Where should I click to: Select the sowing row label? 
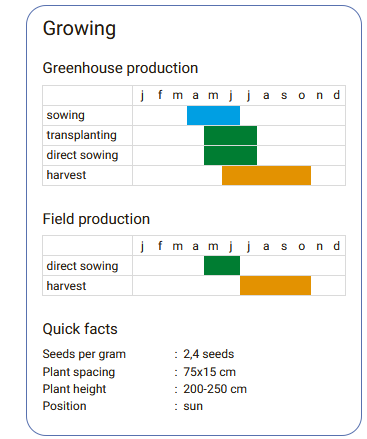(66, 115)
